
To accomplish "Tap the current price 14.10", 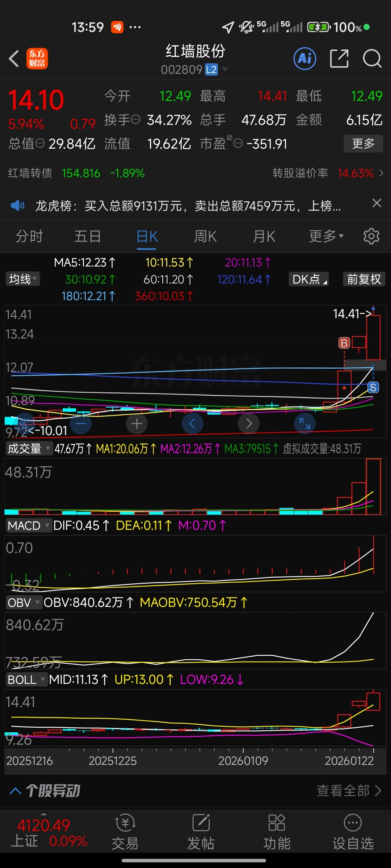I will tap(36, 100).
